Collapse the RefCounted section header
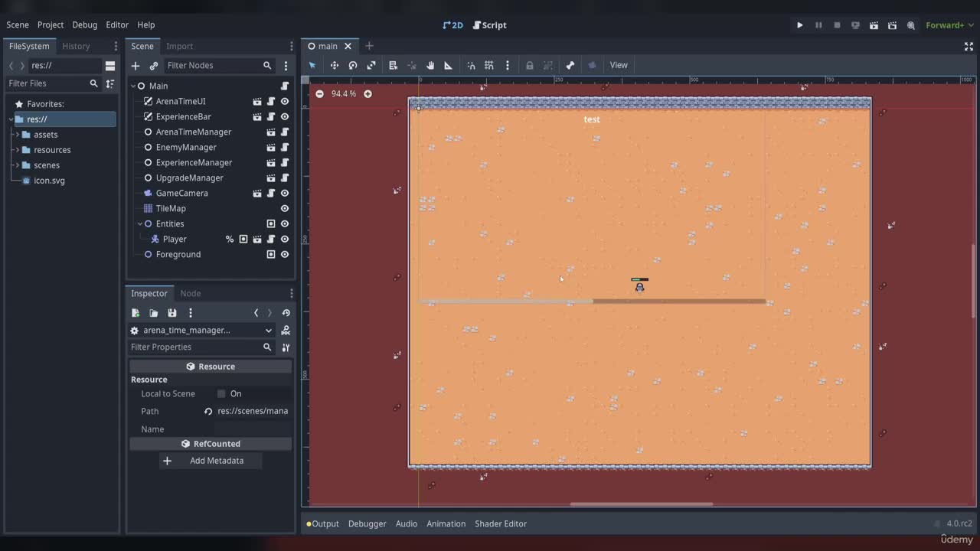This screenshot has width=980, height=551. tap(211, 444)
